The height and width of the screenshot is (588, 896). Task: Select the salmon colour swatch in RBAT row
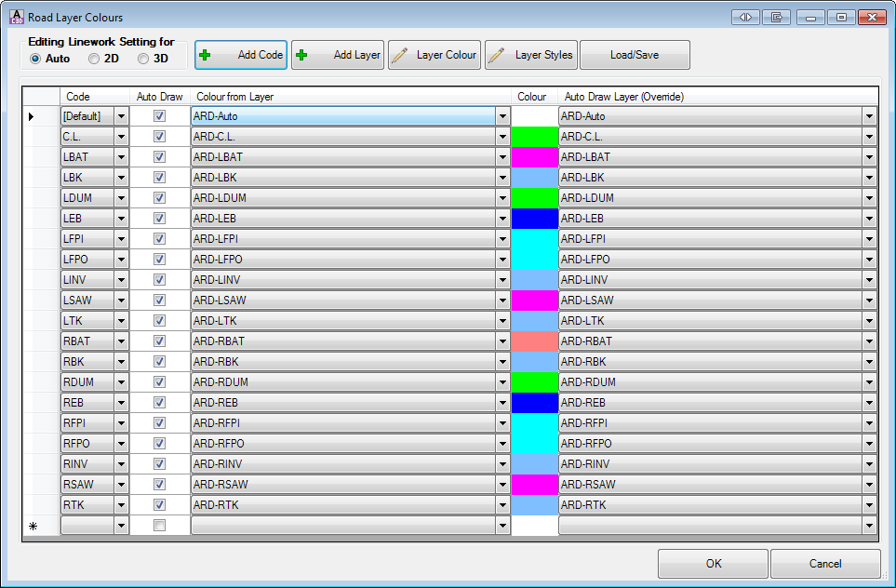[535, 341]
